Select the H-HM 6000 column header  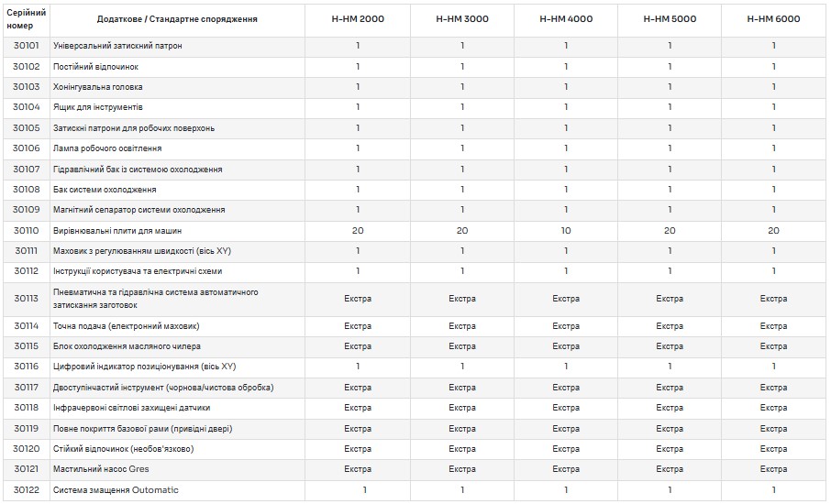[x=773, y=18]
